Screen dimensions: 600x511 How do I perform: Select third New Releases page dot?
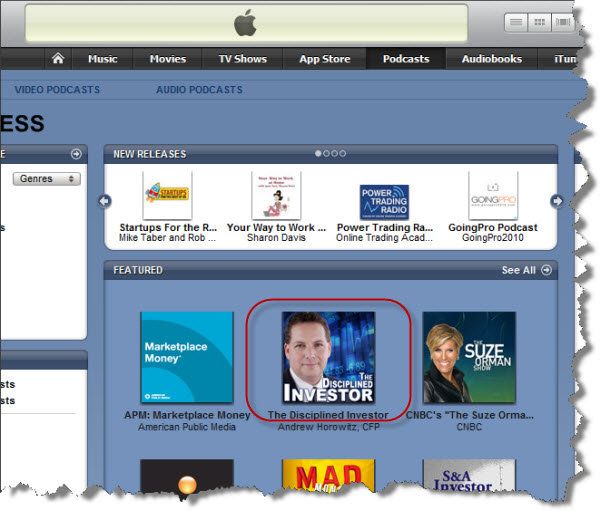pos(334,153)
